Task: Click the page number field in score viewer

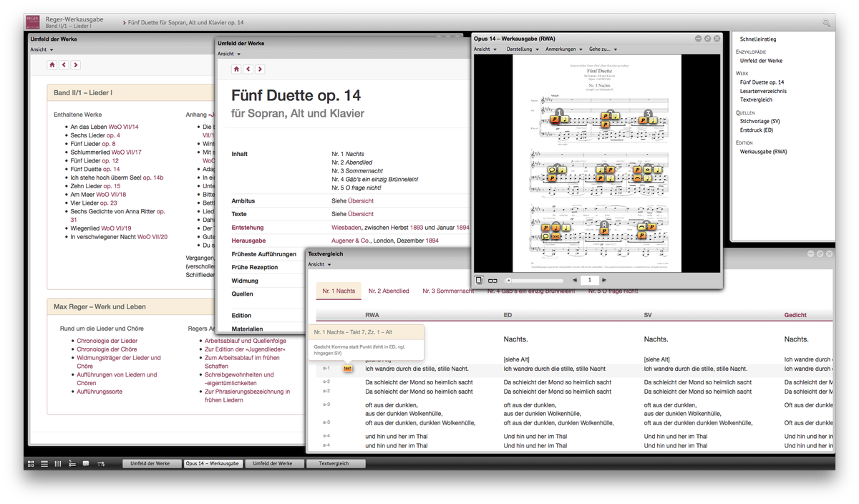Action: click(x=589, y=280)
